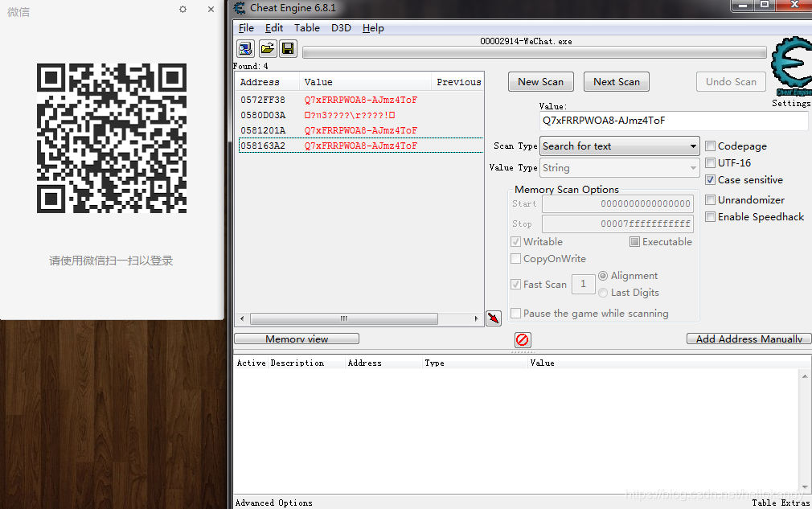Select the Alignment radio button
The image size is (812, 509).
(603, 276)
